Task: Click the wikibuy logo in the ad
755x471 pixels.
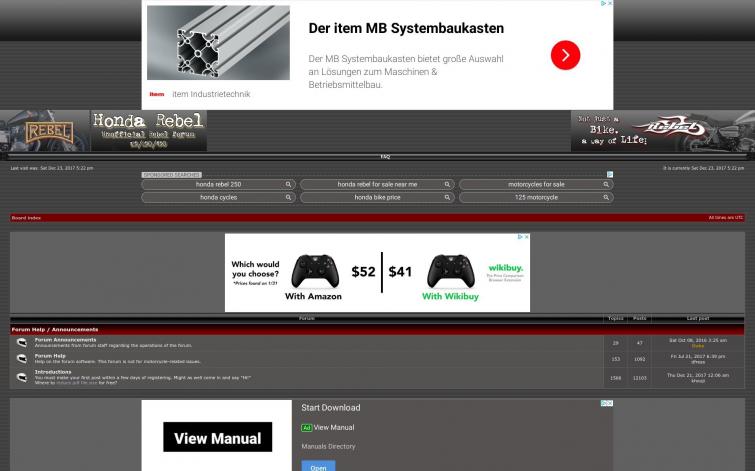Action: (506, 268)
